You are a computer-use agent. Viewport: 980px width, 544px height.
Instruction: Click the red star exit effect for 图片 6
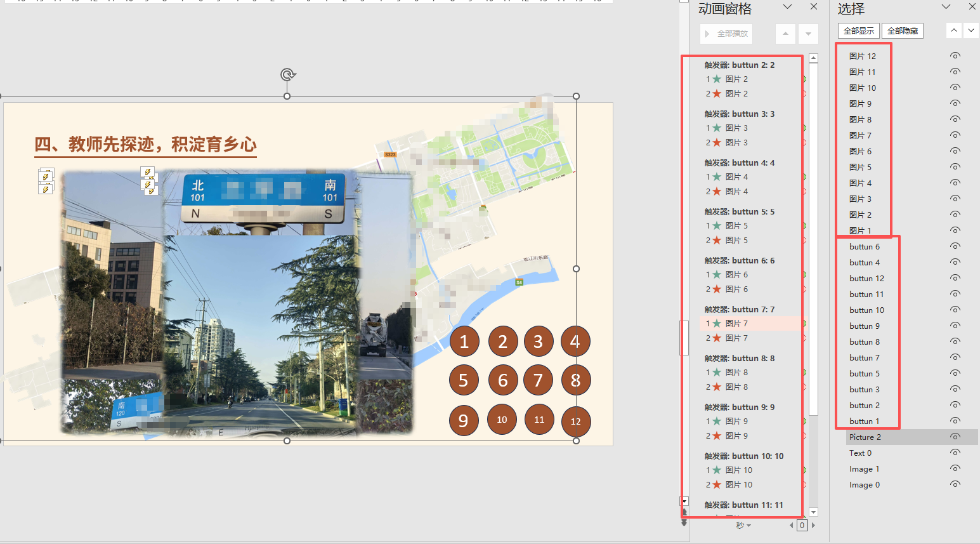(717, 289)
